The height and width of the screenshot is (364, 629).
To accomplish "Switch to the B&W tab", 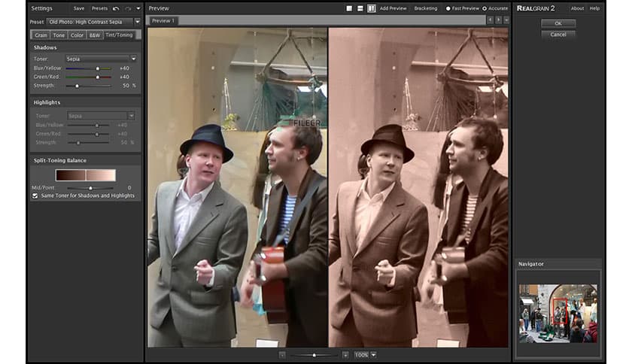I will [x=95, y=35].
